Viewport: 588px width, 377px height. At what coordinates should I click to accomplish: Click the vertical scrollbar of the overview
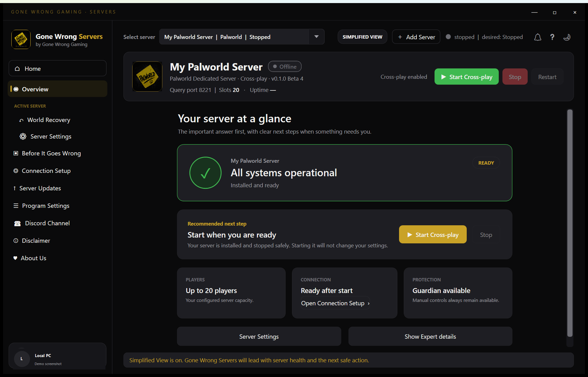(570, 223)
